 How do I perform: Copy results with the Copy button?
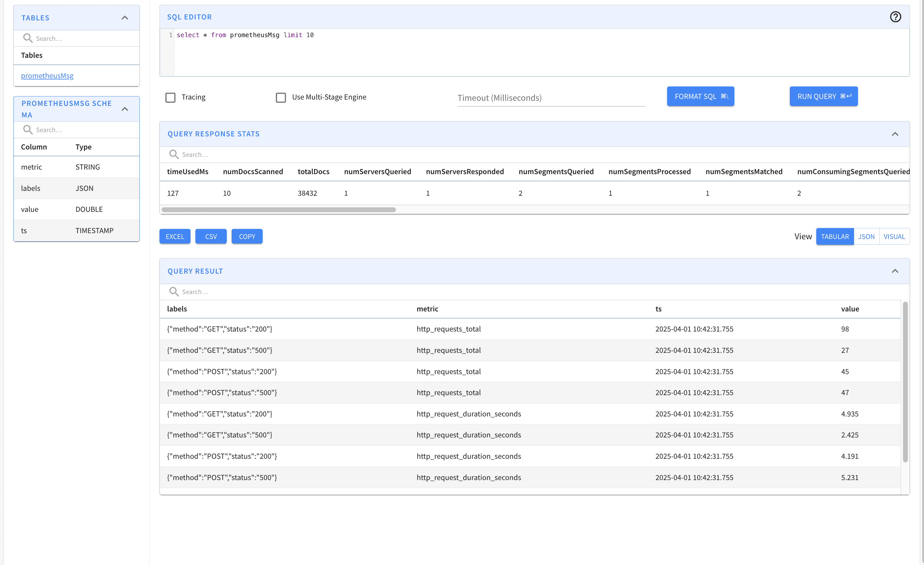[x=247, y=236]
